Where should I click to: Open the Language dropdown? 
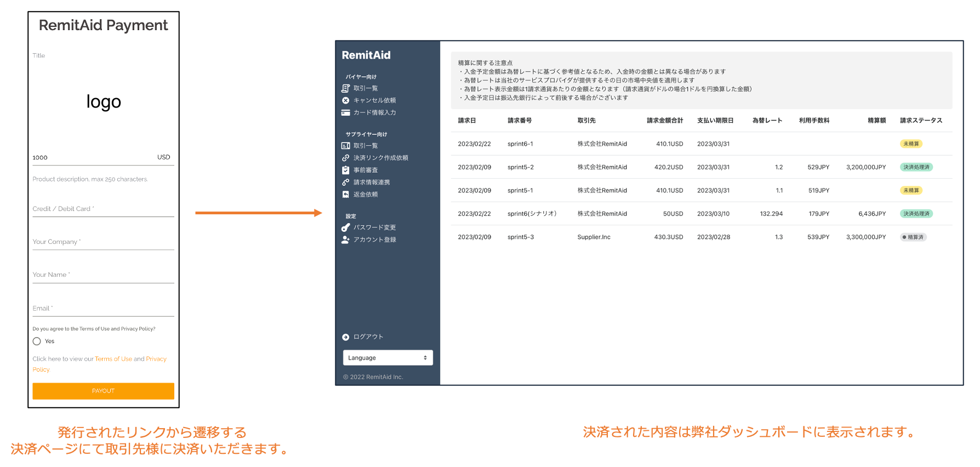pyautogui.click(x=388, y=358)
